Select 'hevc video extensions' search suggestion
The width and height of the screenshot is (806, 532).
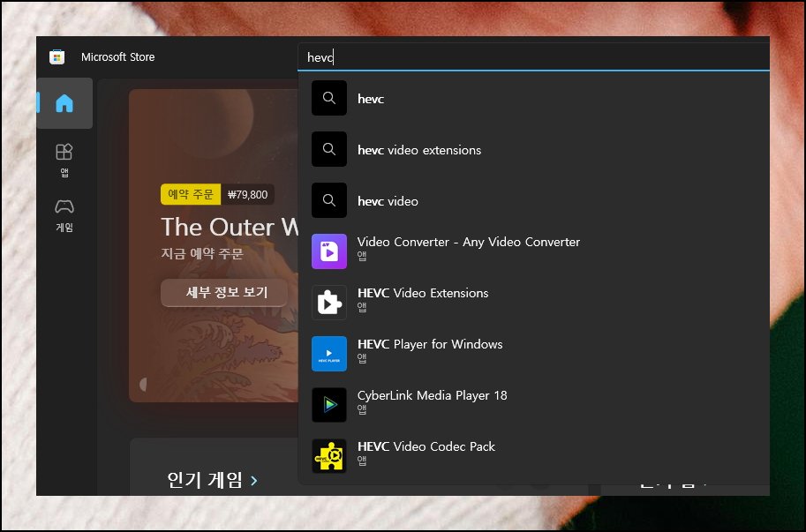pos(419,150)
